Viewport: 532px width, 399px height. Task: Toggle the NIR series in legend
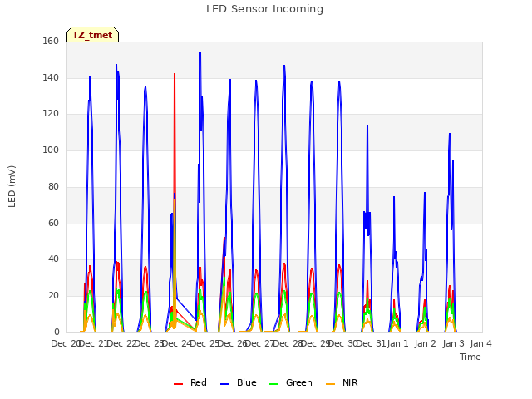tap(342, 382)
